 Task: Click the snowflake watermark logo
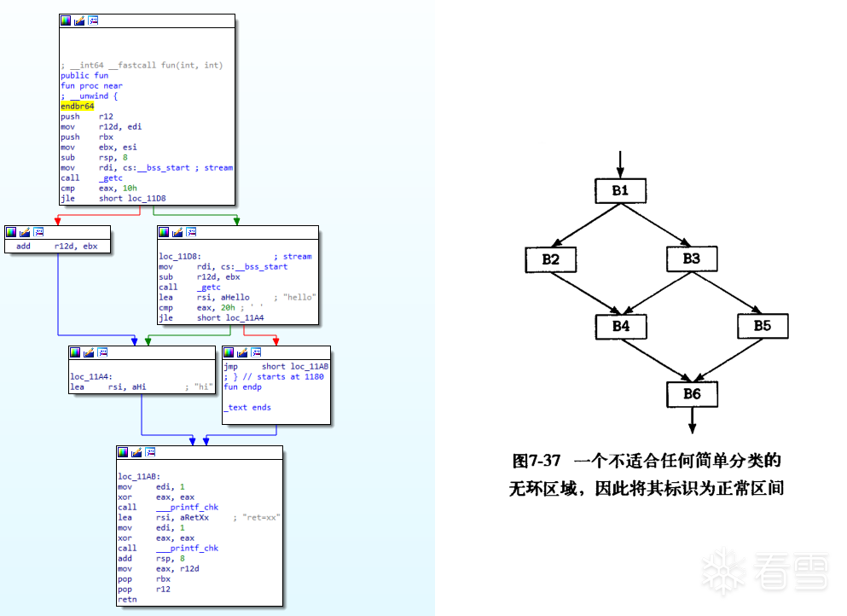725,571
